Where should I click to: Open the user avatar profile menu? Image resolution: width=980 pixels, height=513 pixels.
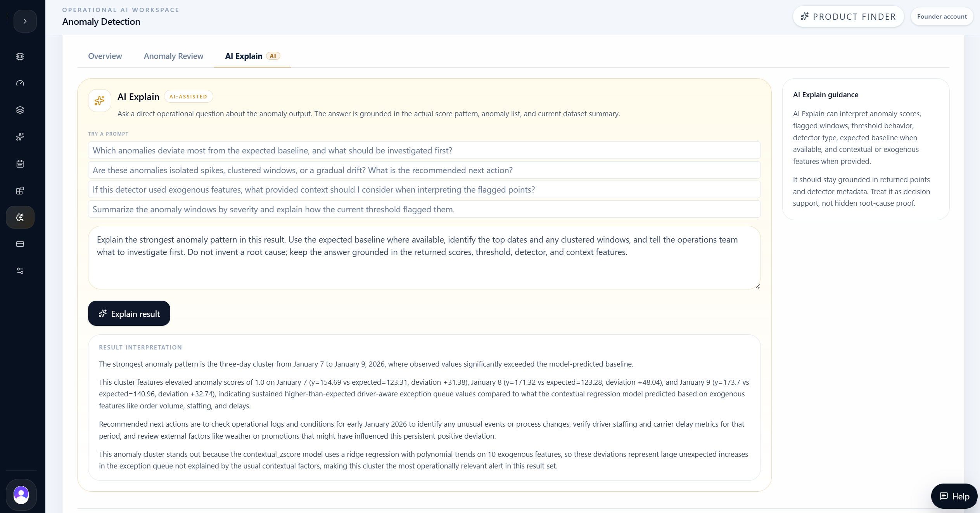pos(21,495)
